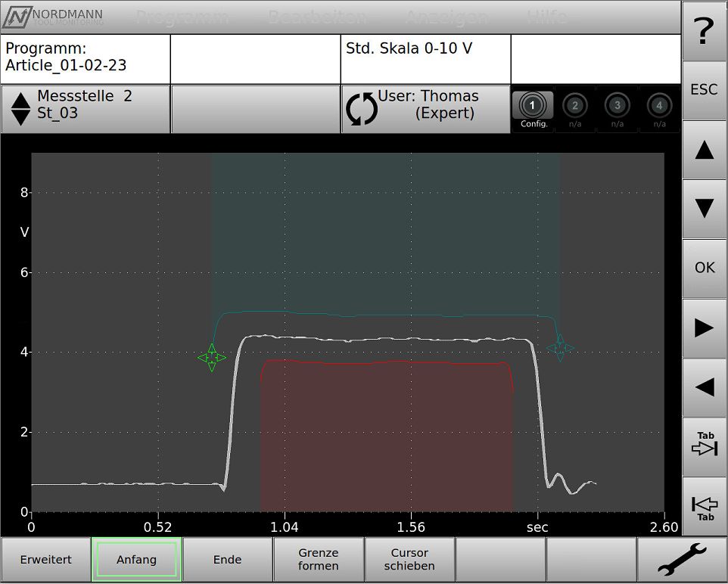Select channel 4 n/a indicator
This screenshot has height=584, width=728.
660,109
